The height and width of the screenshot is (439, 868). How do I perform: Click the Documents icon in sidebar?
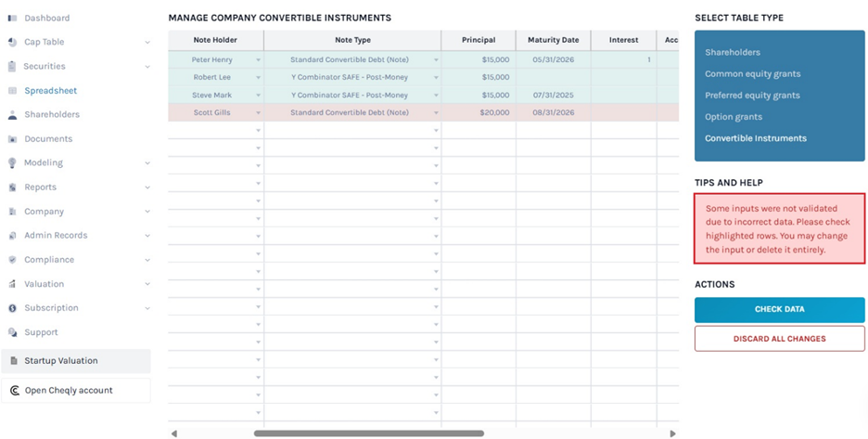tap(12, 139)
